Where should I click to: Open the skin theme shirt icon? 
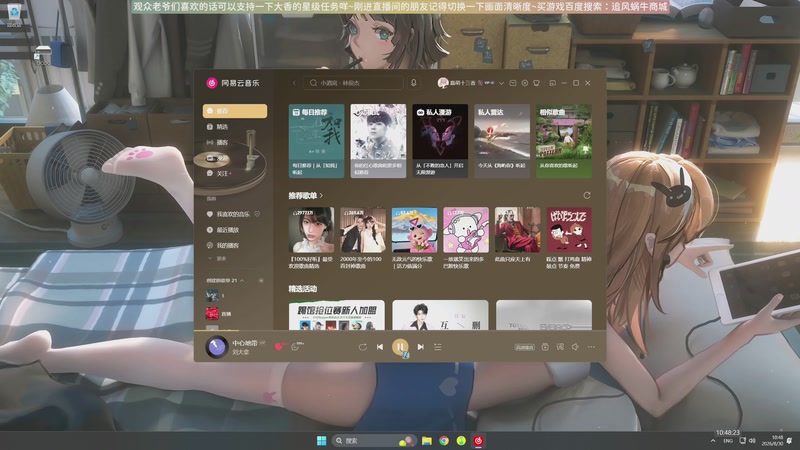(536, 83)
